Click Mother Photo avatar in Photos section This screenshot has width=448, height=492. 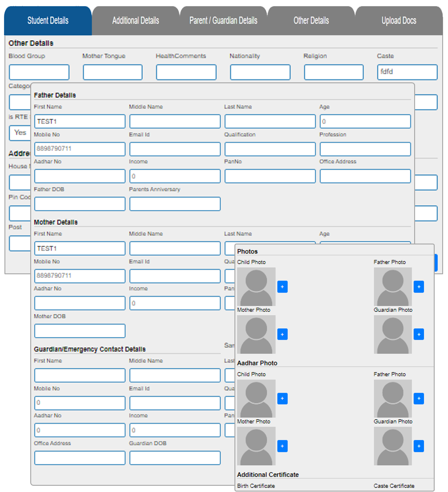coord(256,334)
